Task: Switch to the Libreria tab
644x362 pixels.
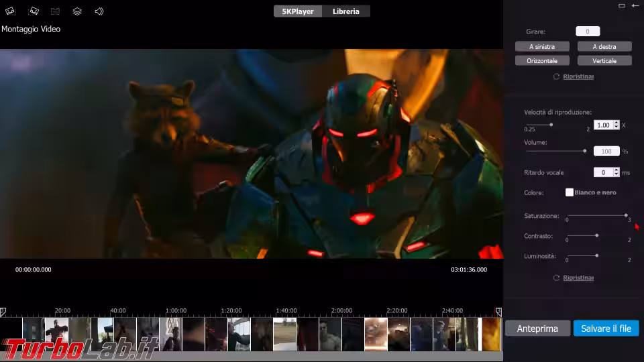Action: tap(346, 11)
